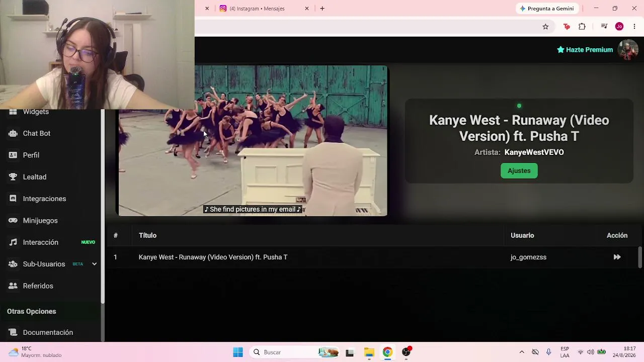Click the green Ajustes button

519,170
